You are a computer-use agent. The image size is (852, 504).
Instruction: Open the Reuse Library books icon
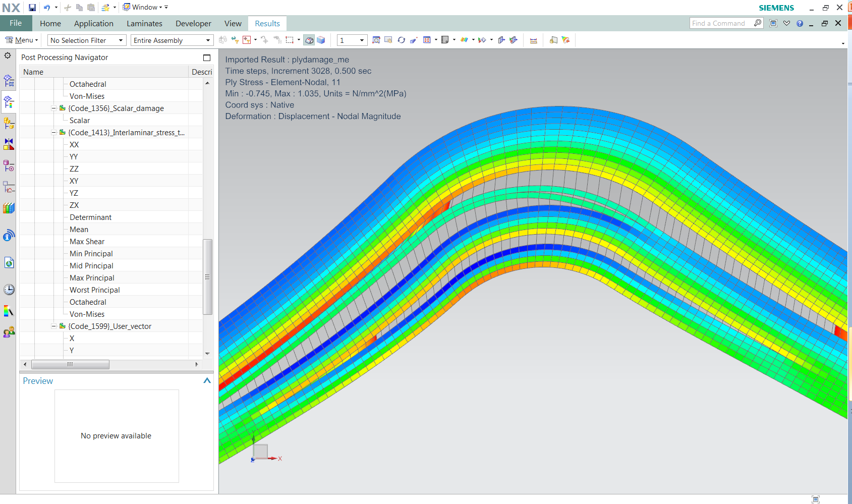(9, 208)
